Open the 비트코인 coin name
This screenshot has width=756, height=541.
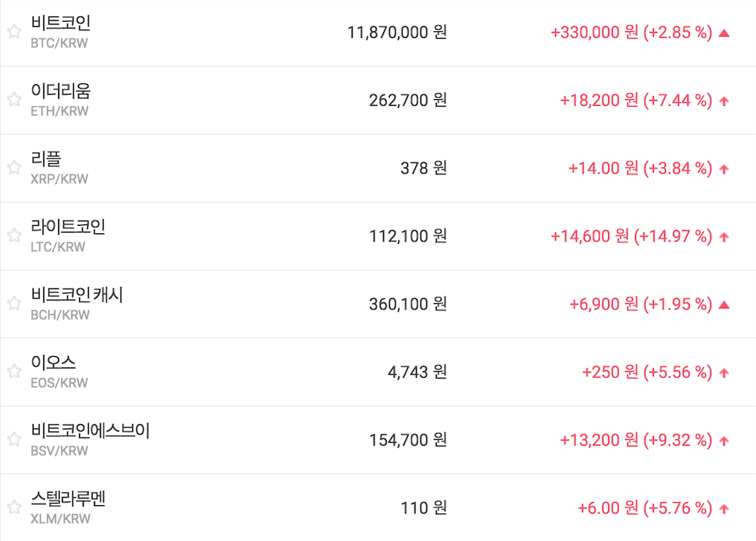coord(60,23)
